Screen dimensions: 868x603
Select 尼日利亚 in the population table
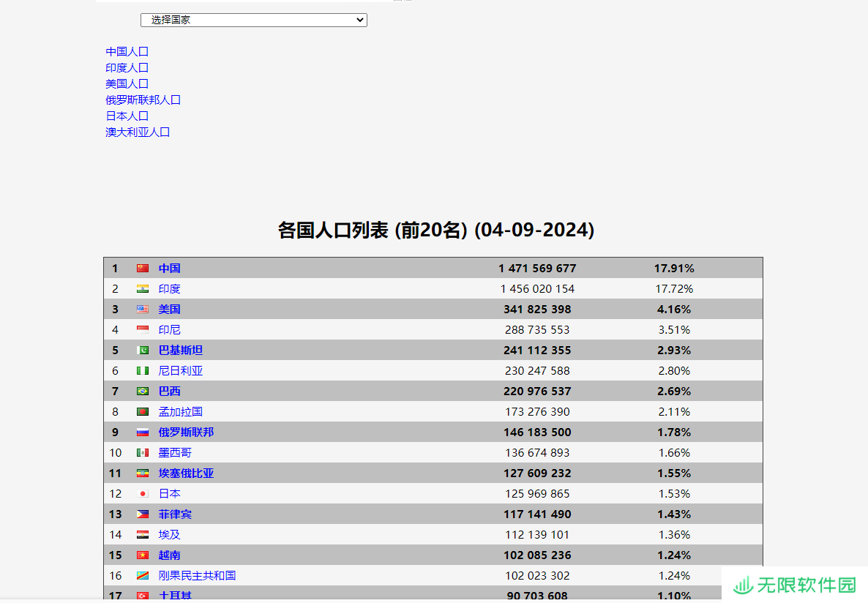point(181,371)
